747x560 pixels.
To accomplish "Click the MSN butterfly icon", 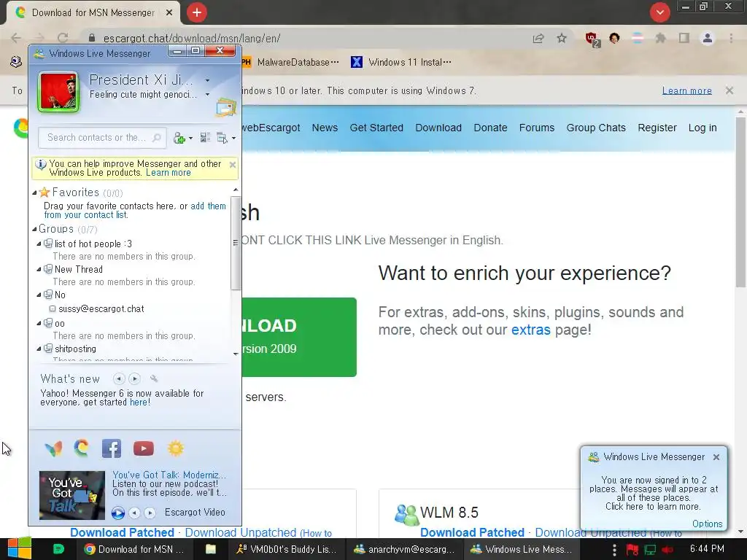I will (54, 448).
